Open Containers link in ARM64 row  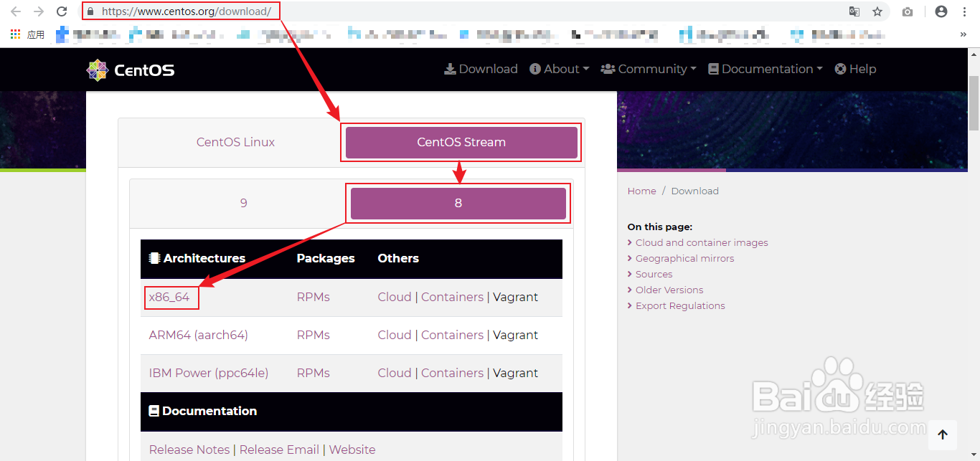pos(452,335)
